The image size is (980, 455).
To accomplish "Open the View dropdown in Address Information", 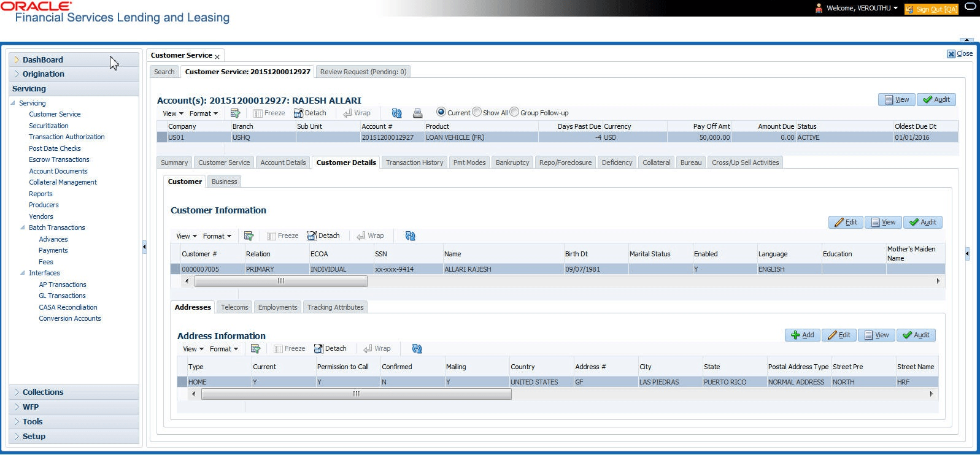I will coord(193,349).
